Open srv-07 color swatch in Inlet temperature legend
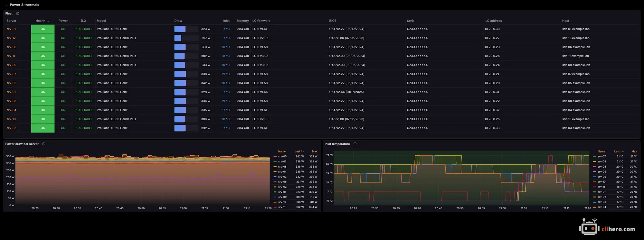Screen dimensions: 644x240 click(594, 157)
